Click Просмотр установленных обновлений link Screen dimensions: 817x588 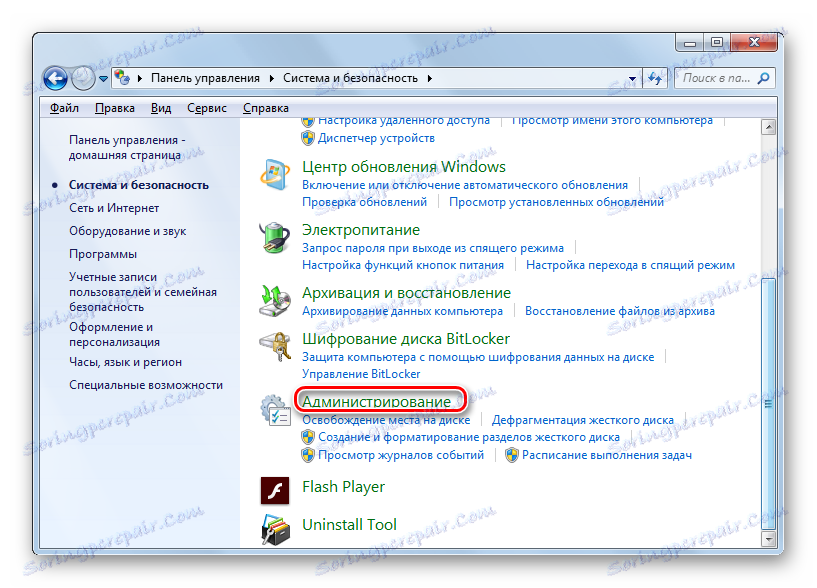pyautogui.click(x=556, y=202)
